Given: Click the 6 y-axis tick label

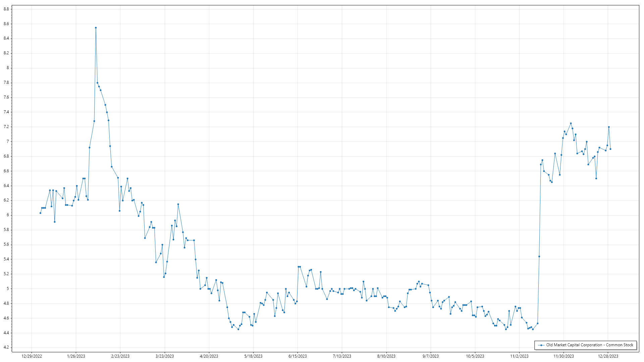Looking at the screenshot, I should point(8,215).
